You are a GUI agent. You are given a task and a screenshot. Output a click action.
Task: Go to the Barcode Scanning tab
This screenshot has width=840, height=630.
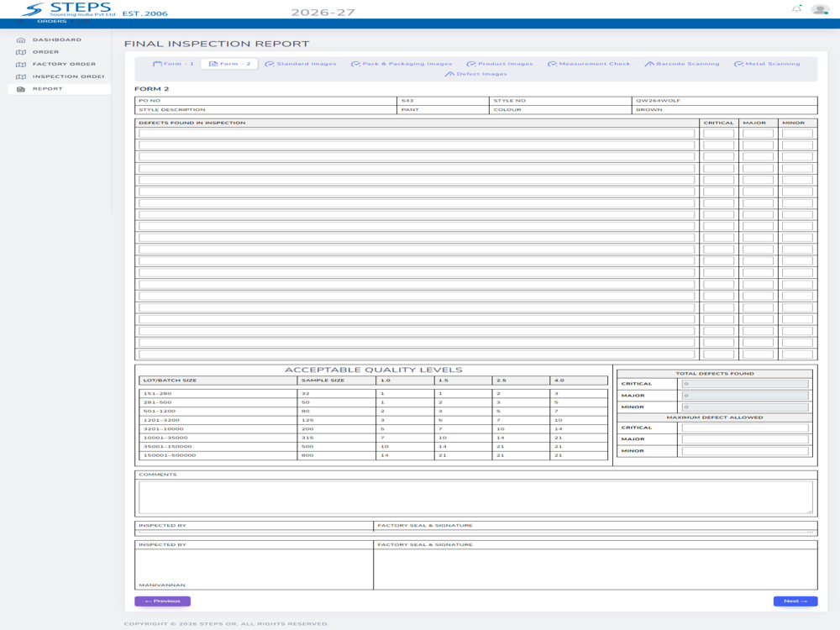[682, 64]
